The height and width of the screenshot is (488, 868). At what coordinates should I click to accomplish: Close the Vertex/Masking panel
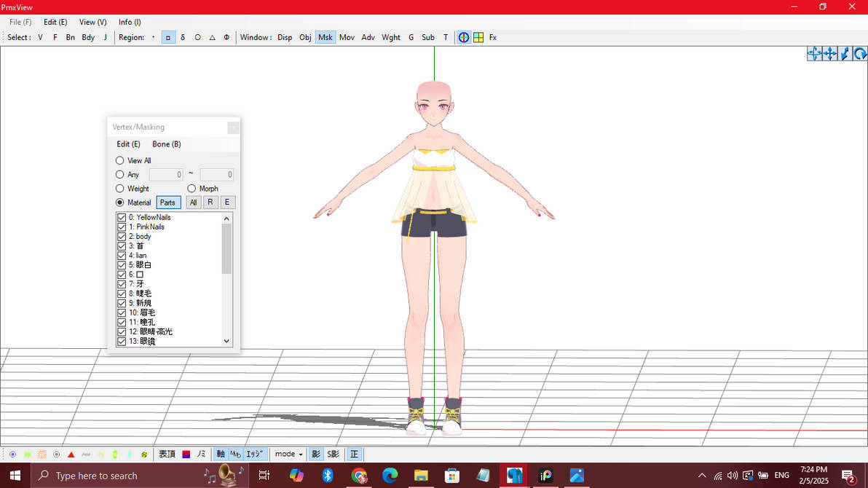[x=233, y=127]
